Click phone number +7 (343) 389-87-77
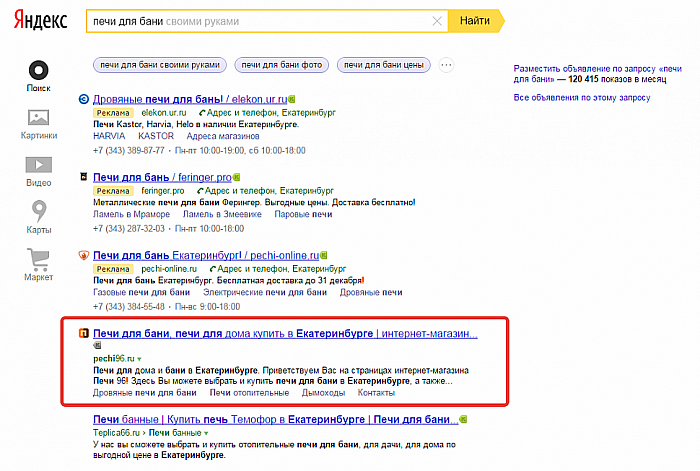 click(x=129, y=150)
